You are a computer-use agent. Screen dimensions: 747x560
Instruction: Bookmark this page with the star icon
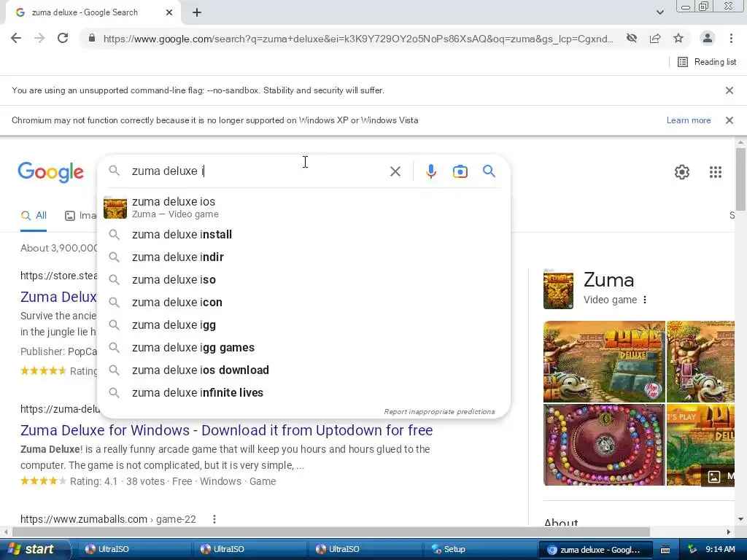click(678, 38)
